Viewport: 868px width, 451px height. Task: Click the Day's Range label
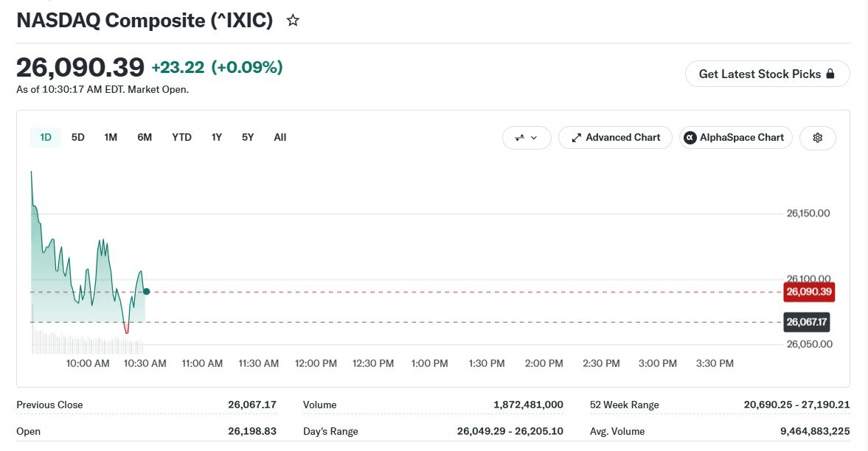pos(330,431)
